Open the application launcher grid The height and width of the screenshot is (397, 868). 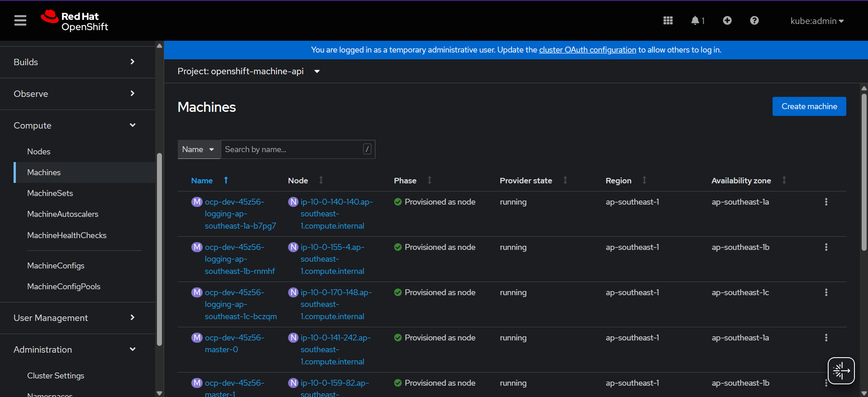(x=668, y=20)
